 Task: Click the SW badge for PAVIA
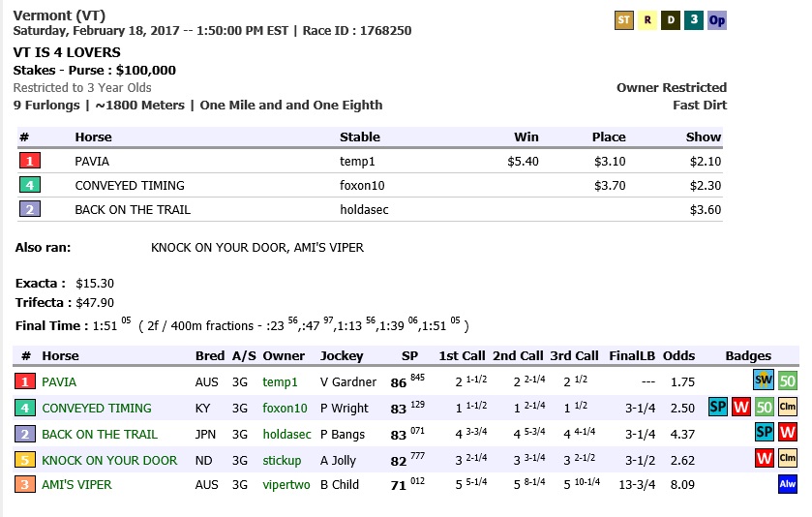point(764,380)
